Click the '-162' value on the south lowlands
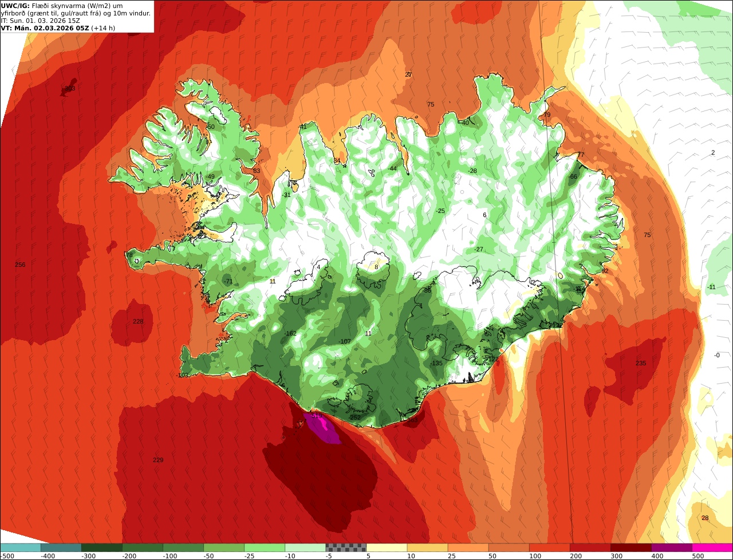The height and width of the screenshot is (560, 733). pyautogui.click(x=290, y=333)
